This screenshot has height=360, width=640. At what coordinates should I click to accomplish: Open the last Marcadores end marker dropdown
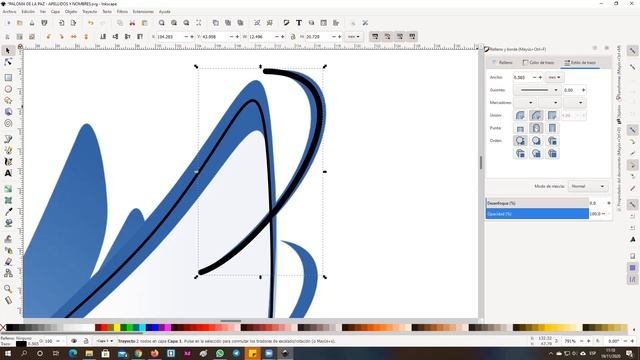(x=575, y=102)
